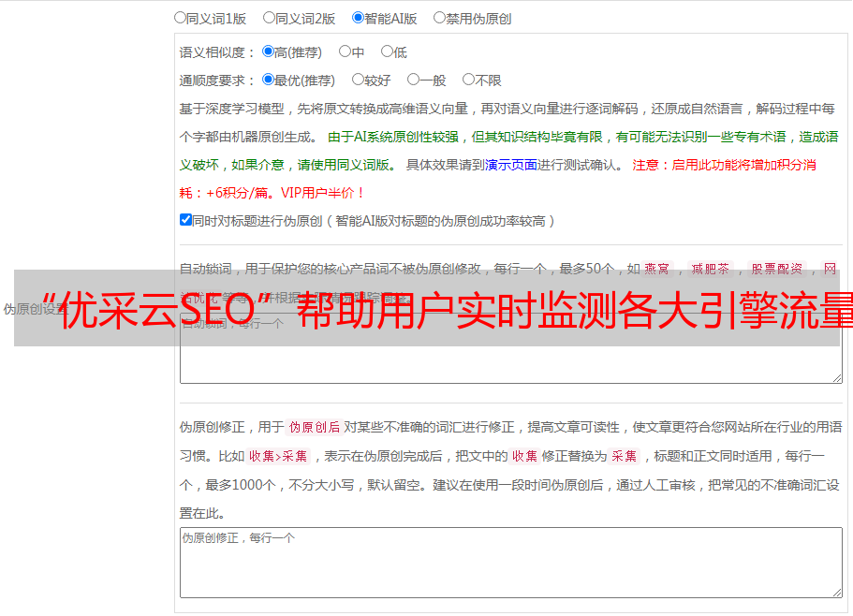Screen dimensions: 853x616
Task: Click the 伪原创后 highlighted term
Action: 315,427
